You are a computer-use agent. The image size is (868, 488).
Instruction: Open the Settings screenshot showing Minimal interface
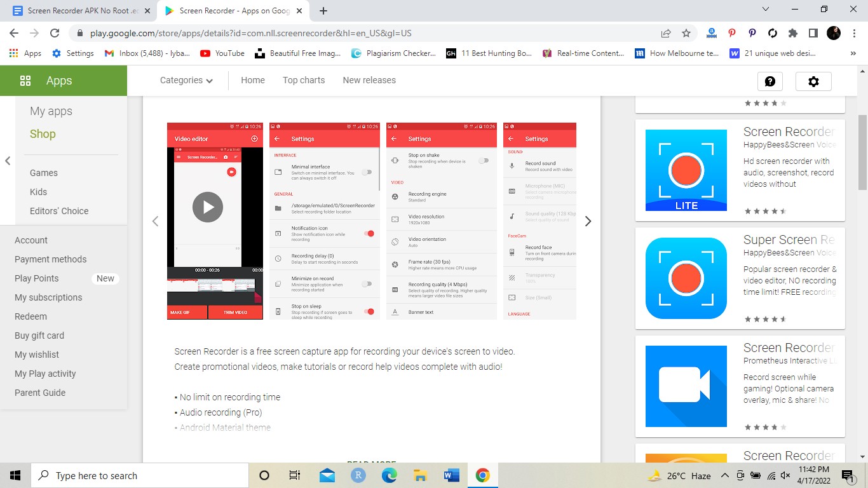325,220
